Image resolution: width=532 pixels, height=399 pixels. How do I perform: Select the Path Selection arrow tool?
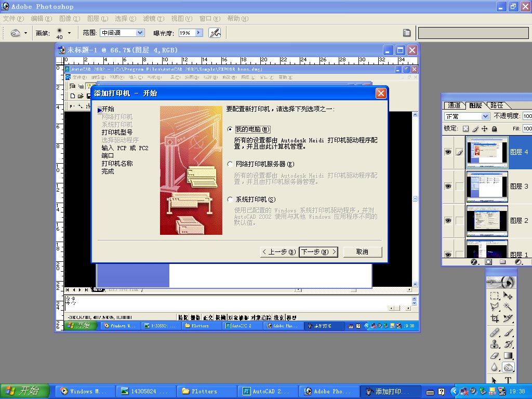point(495,380)
